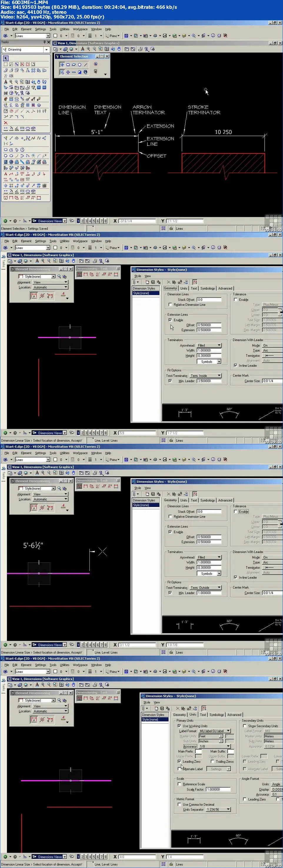
Task: Click Delete style X in 00:19:20 Dimension Styles
Action: click(177, 708)
